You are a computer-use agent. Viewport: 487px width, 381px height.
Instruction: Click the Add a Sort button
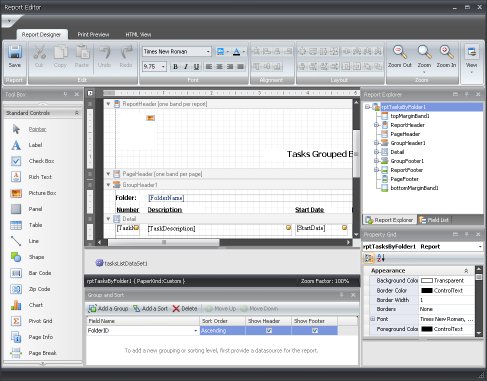pyautogui.click(x=150, y=309)
